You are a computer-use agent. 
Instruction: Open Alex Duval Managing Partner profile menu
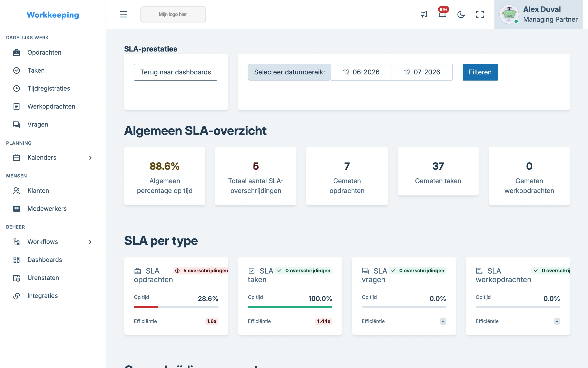tap(538, 14)
